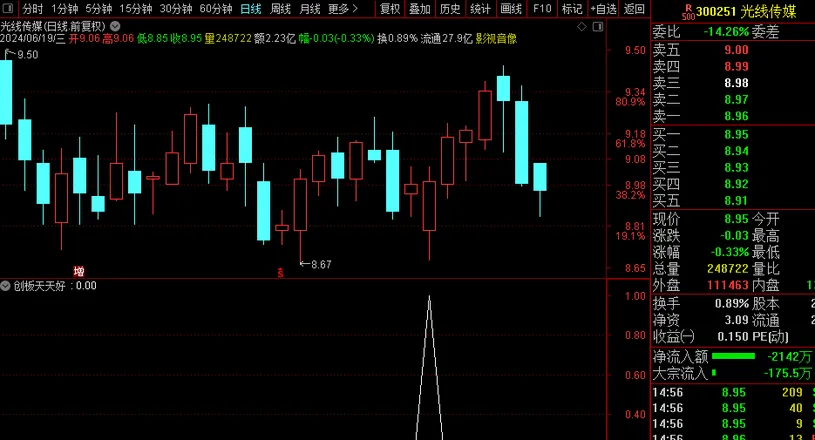Viewport: 815px width, 440px height.
Task: Click the 19.1% axis level label
Action: point(630,236)
